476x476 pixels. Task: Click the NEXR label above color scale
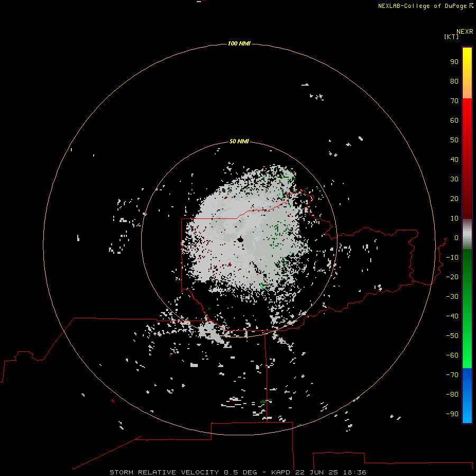click(x=464, y=32)
